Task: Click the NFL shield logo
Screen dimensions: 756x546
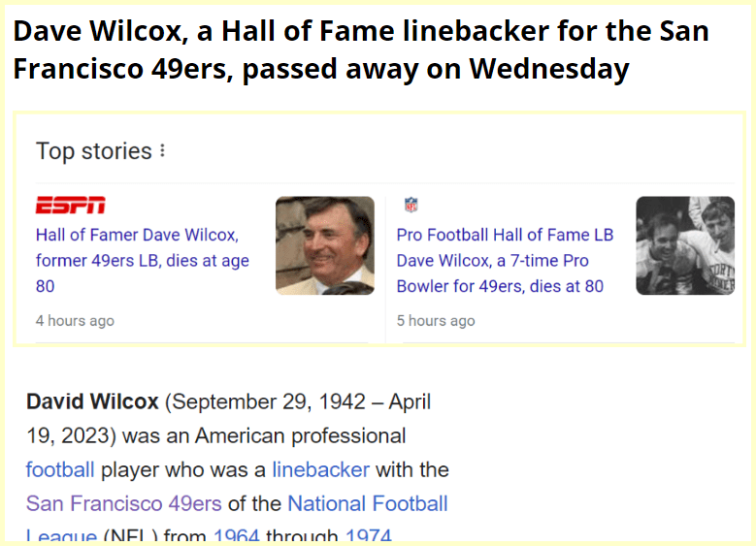Action: (411, 206)
